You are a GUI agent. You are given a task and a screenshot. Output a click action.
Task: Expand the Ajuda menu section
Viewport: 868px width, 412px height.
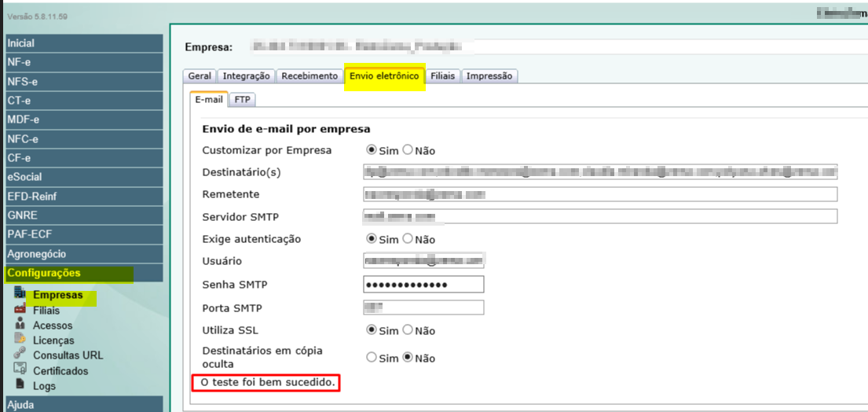[84, 405]
